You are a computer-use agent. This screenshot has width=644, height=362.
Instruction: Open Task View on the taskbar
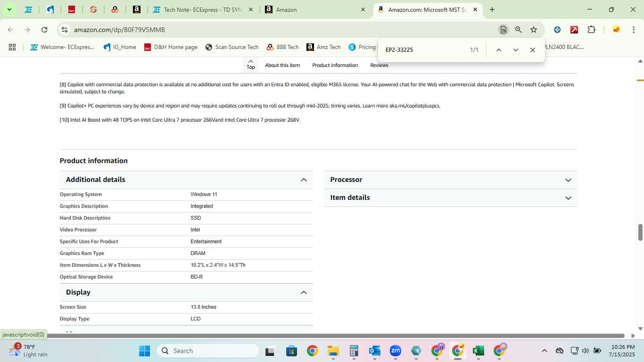[x=270, y=351]
